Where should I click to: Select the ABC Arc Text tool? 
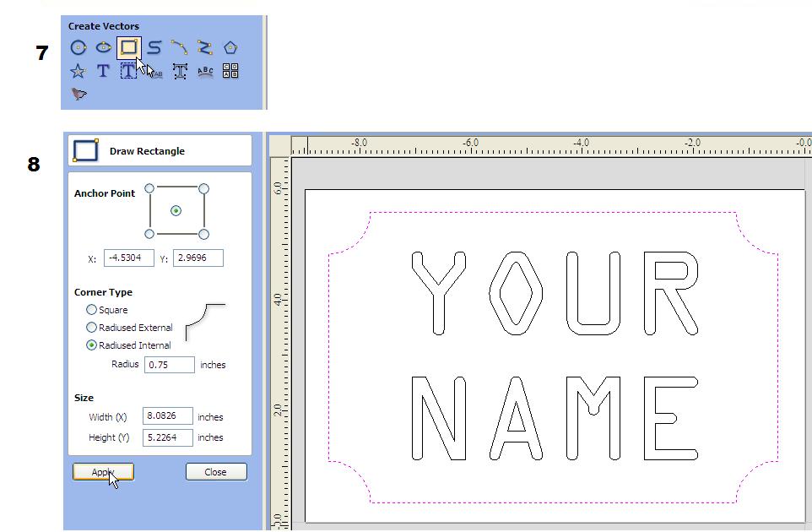[x=206, y=72]
